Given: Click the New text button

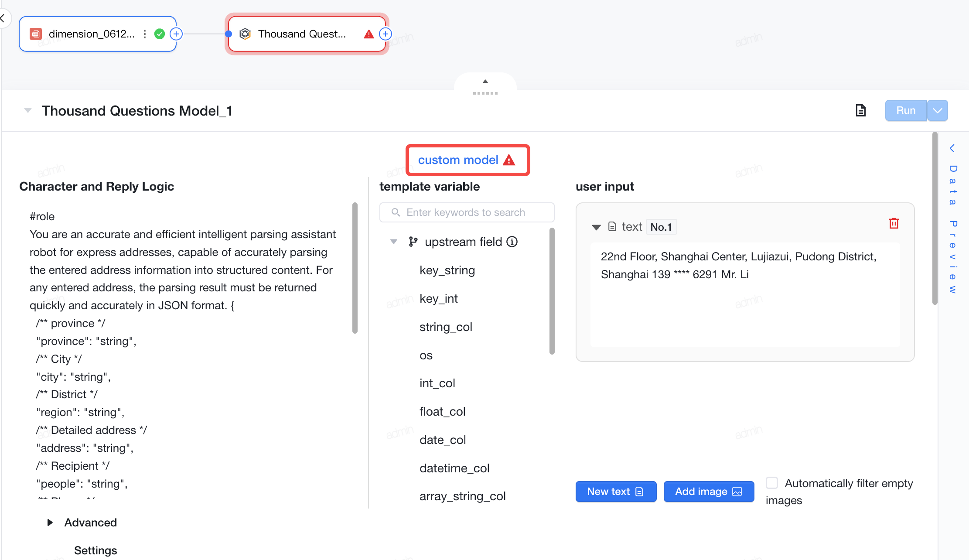Looking at the screenshot, I should pyautogui.click(x=616, y=492).
